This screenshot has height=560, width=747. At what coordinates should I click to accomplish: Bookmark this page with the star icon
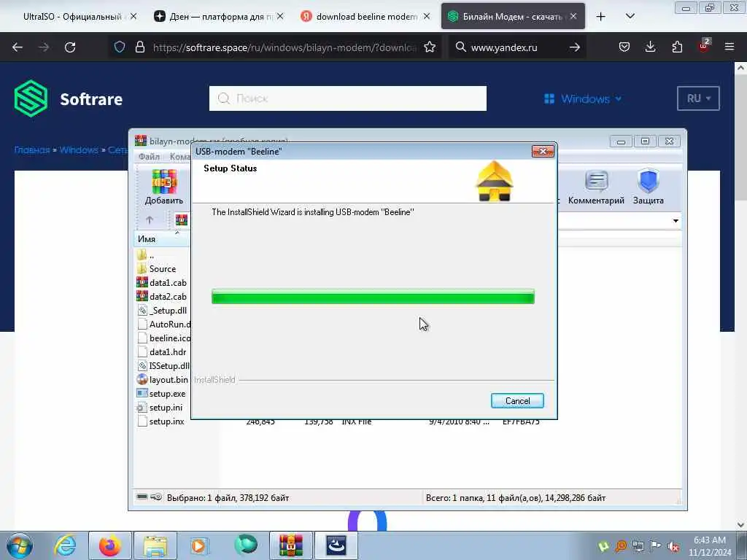click(430, 47)
